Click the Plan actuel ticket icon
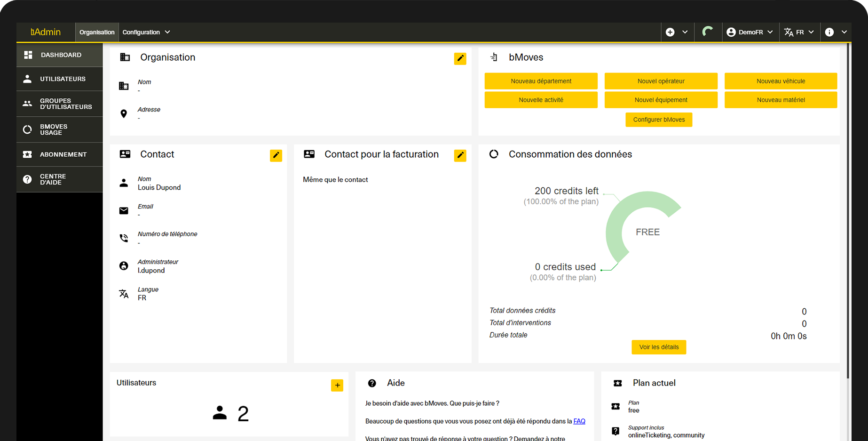The image size is (868, 441). [x=618, y=383]
